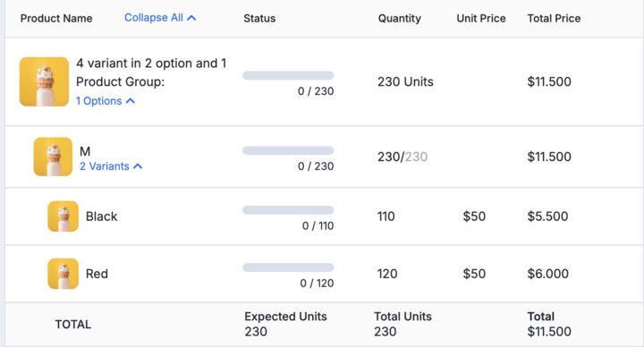Screen dimensions: 644x347
Task: Click the Total Price column header
Action: [554, 19]
